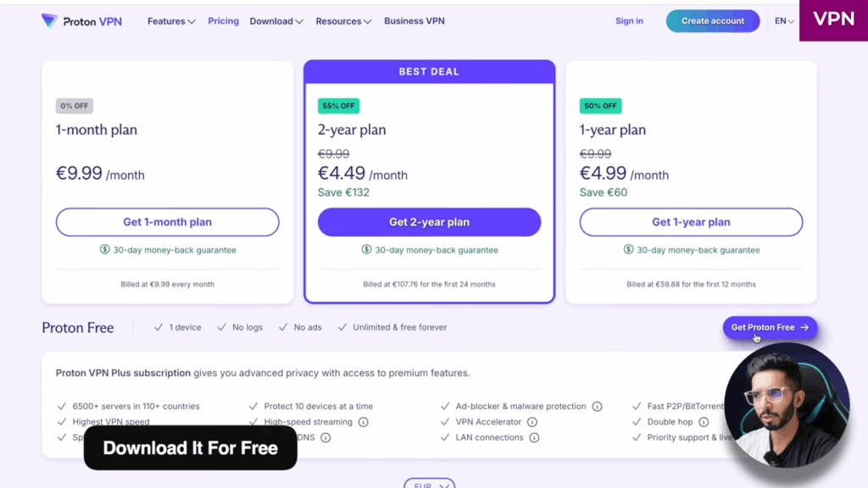Click info icon next to Ad-blocker & malware protection
This screenshot has height=488, width=868.
click(597, 407)
